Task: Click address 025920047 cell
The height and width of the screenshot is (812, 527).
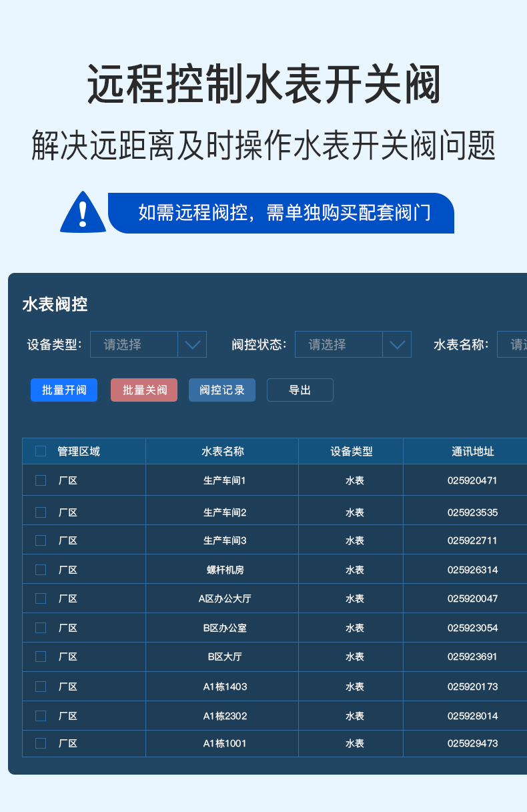Action: pyautogui.click(x=472, y=598)
